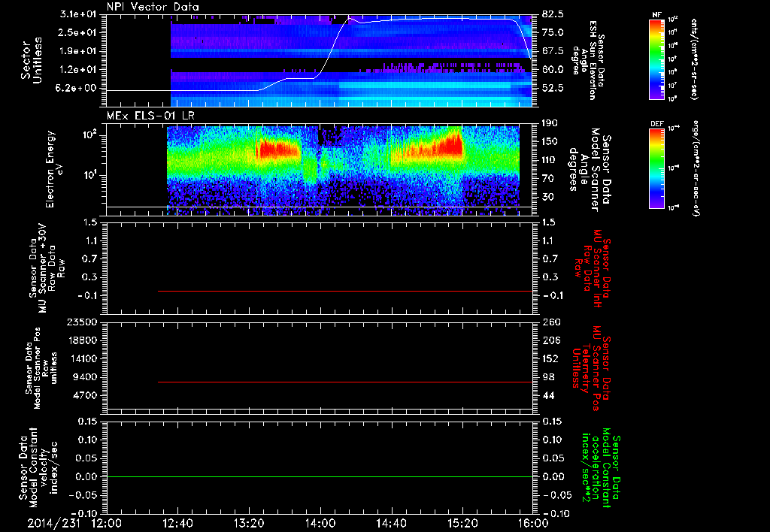Viewport: 770px width, 532px height.
Task: Click the "Model Constant velocity index/sec" axis label
Action: 42,467
